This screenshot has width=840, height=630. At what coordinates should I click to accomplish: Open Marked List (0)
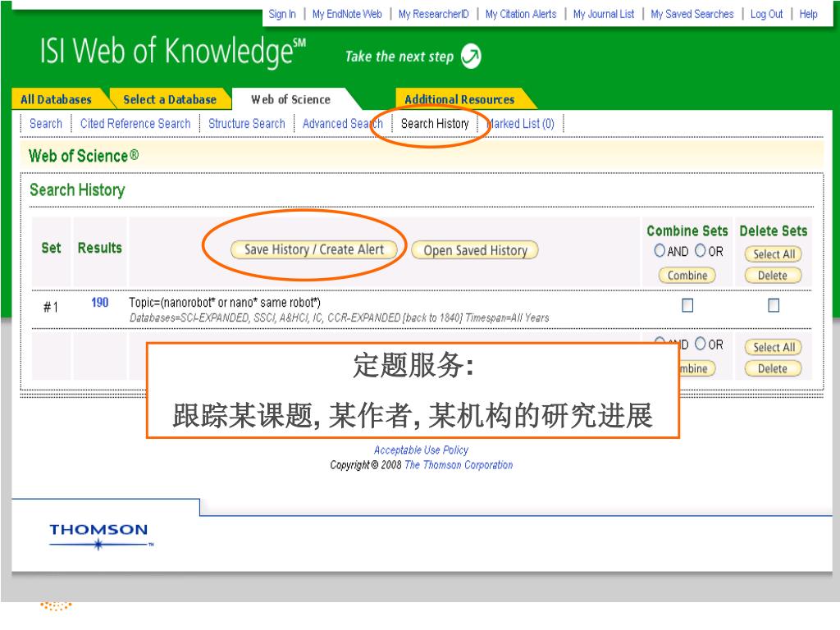520,124
